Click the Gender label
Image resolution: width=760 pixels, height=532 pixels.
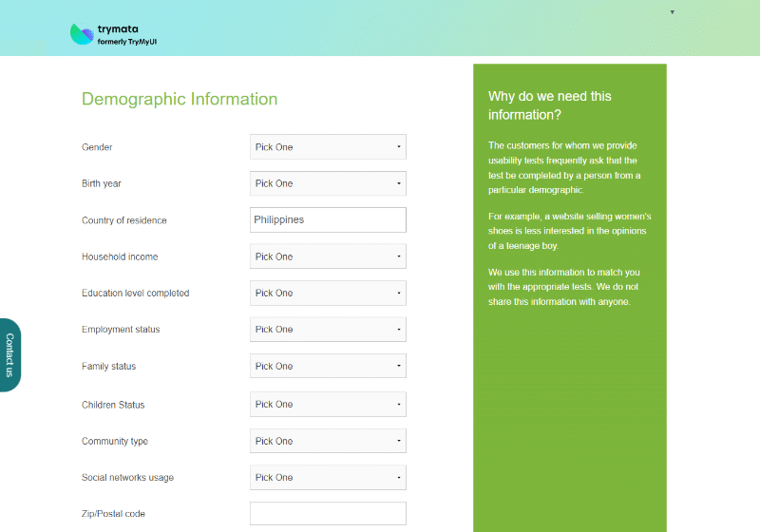(97, 147)
